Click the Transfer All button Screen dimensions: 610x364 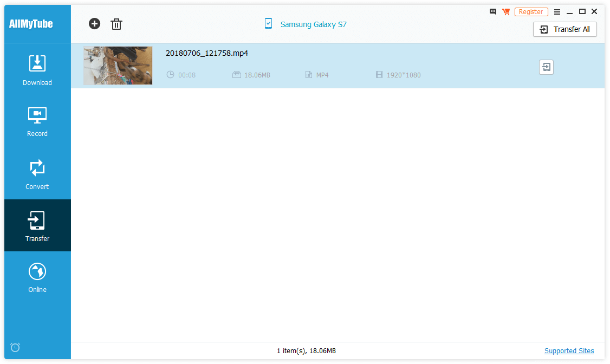point(565,29)
